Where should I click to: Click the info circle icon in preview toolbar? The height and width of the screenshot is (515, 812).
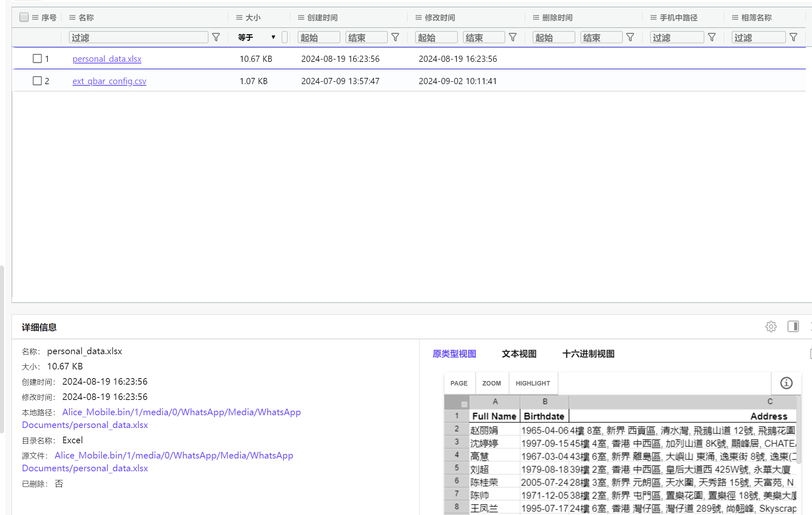pyautogui.click(x=786, y=383)
